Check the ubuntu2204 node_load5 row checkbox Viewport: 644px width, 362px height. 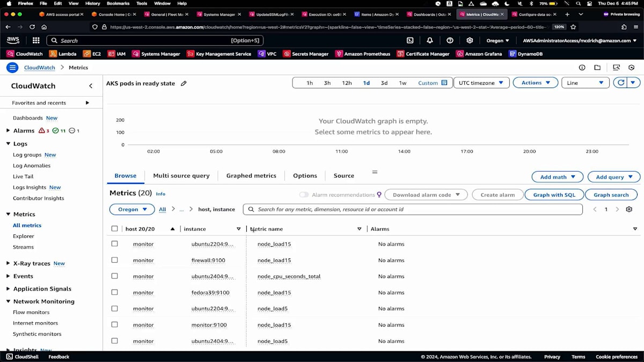tap(114, 308)
